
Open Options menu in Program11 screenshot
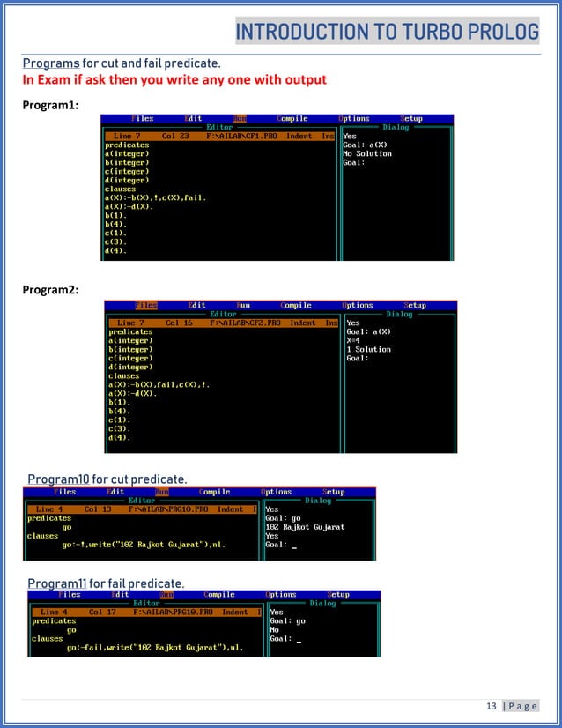(281, 594)
